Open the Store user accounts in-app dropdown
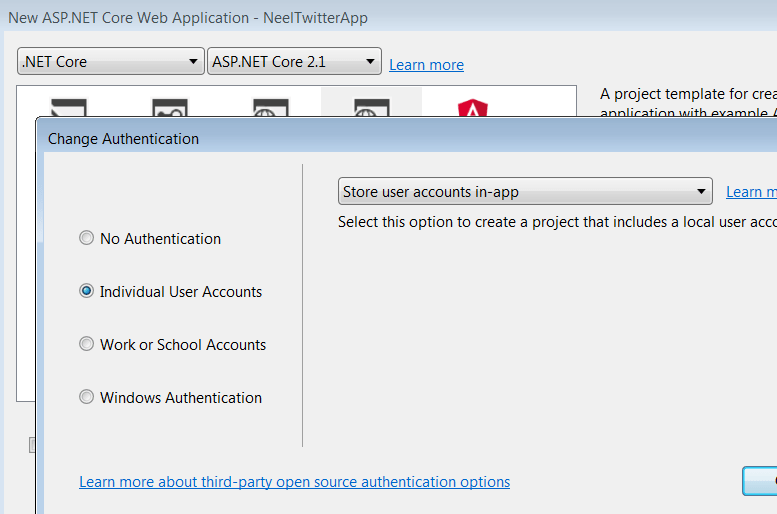This screenshot has height=514, width=777. tap(524, 191)
